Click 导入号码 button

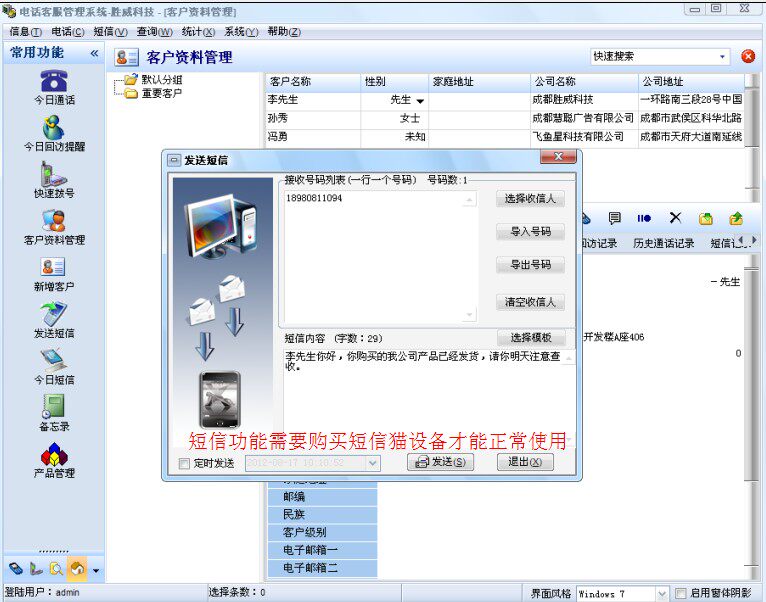click(x=531, y=232)
